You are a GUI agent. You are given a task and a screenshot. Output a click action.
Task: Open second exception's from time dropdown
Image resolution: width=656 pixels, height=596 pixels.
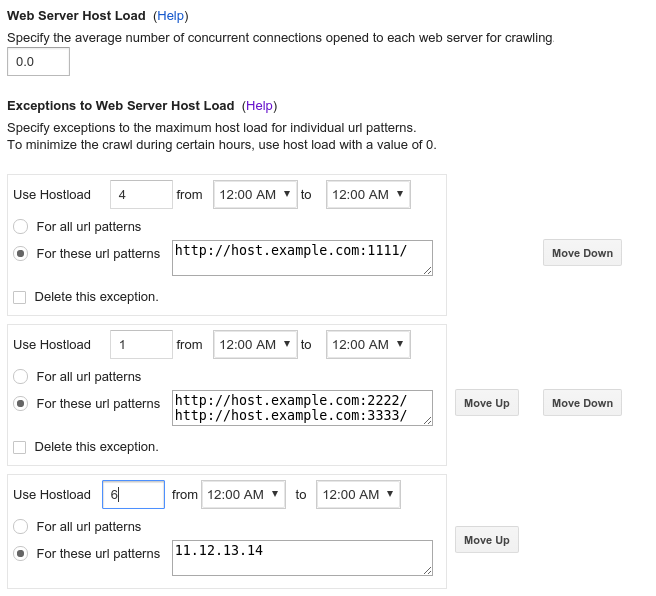(255, 345)
